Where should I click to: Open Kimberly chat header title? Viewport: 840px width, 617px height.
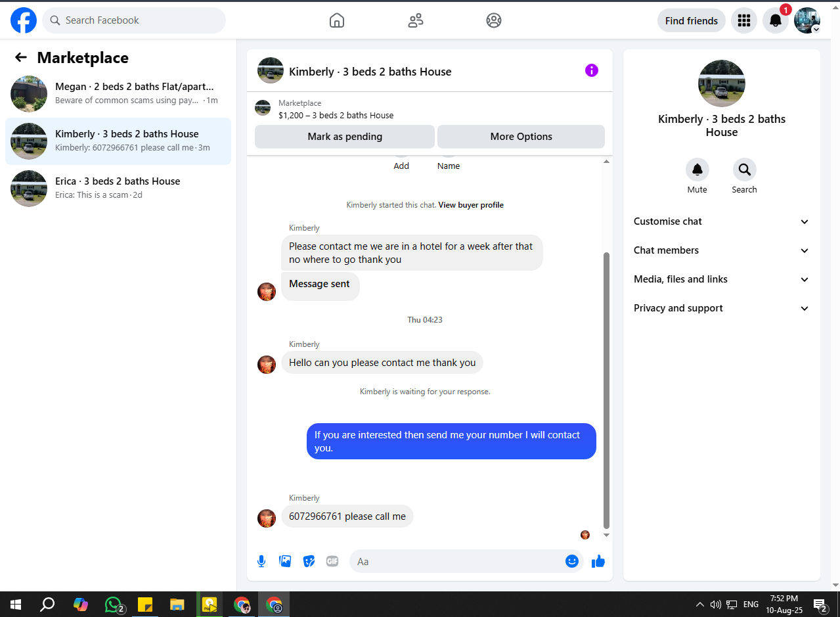[x=370, y=72]
